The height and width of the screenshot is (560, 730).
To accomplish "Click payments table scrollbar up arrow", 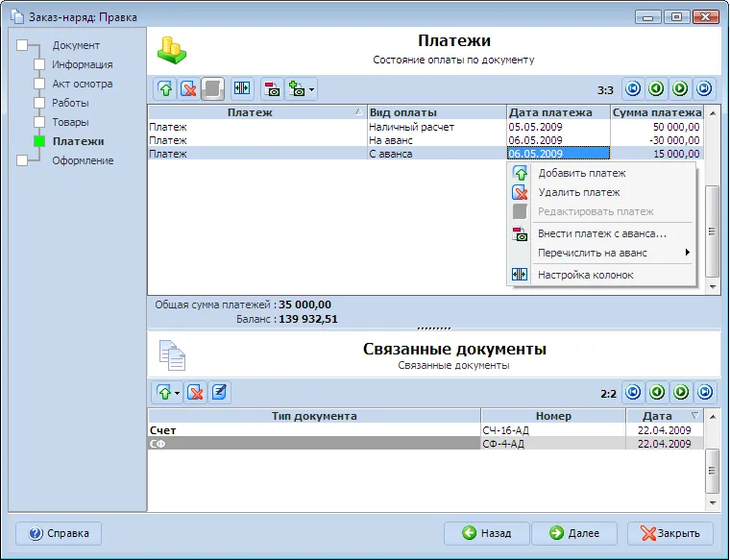I will point(713,112).
